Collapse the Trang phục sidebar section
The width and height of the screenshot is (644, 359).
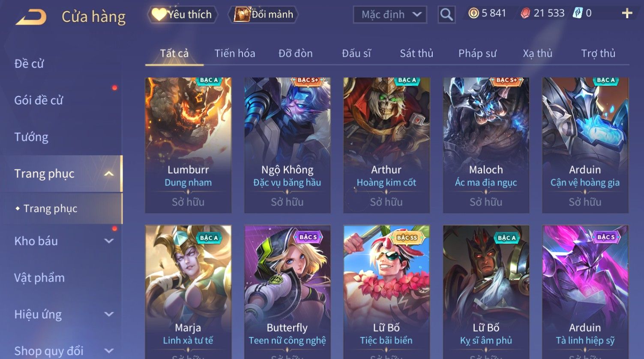pos(109,173)
